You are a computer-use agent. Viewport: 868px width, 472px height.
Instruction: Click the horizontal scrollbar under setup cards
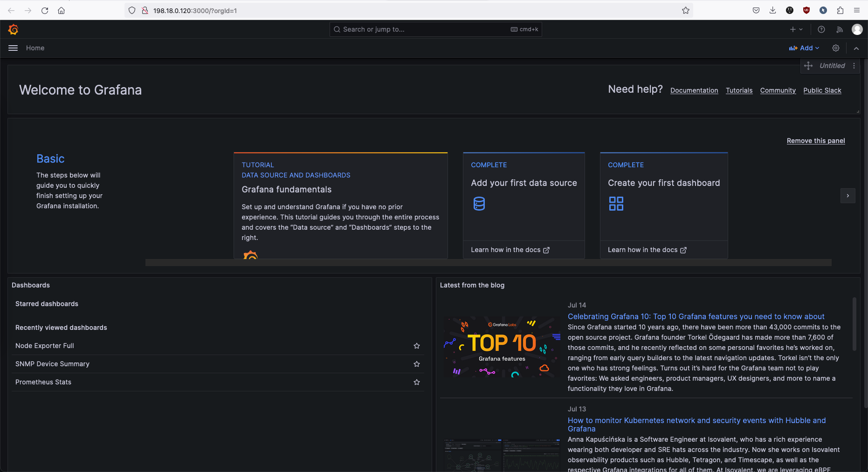coord(488,263)
